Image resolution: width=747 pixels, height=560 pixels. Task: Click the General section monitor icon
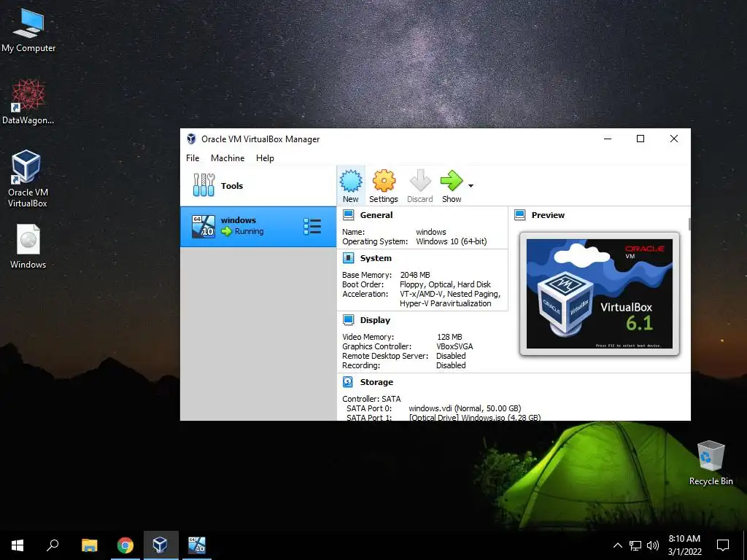[348, 215]
